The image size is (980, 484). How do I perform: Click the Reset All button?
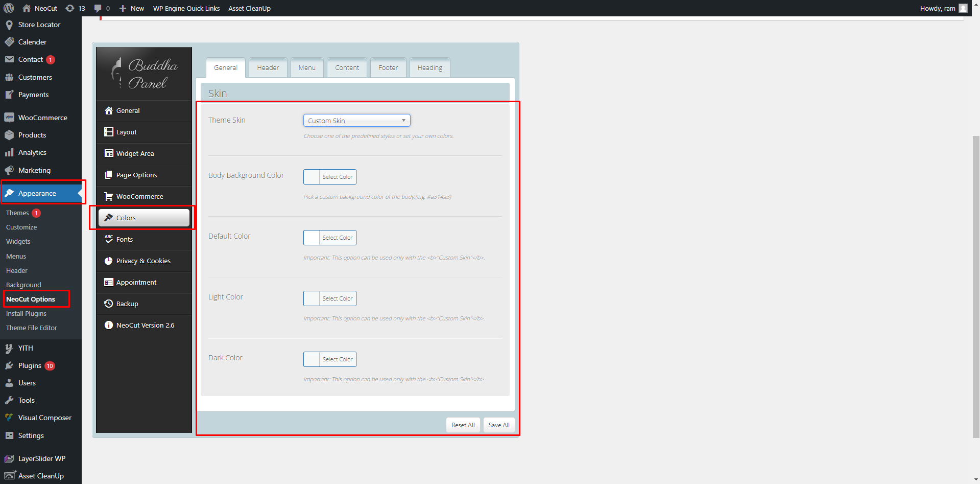[x=463, y=425]
